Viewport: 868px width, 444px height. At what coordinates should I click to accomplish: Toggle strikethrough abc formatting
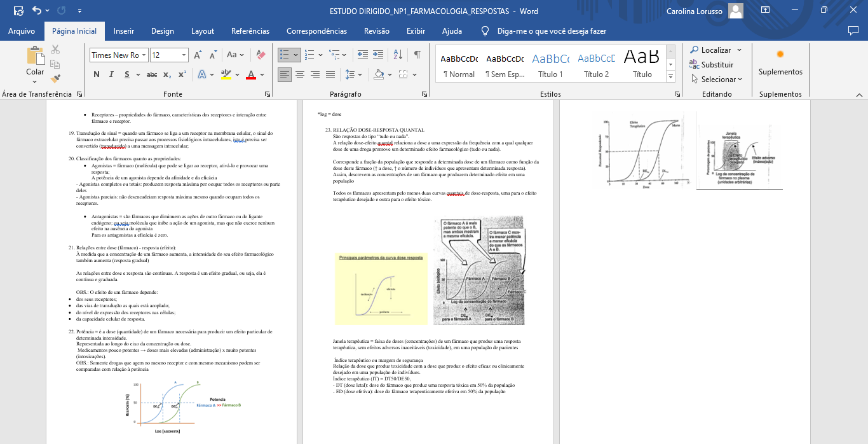pos(152,74)
